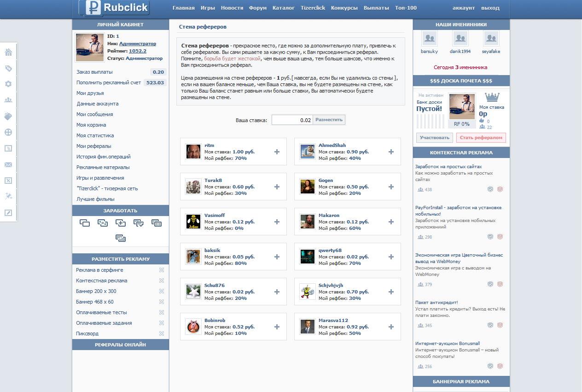Click the red shield icon on PayForInstall ad
Image resolution: width=582 pixels, height=392 pixels.
(500, 237)
